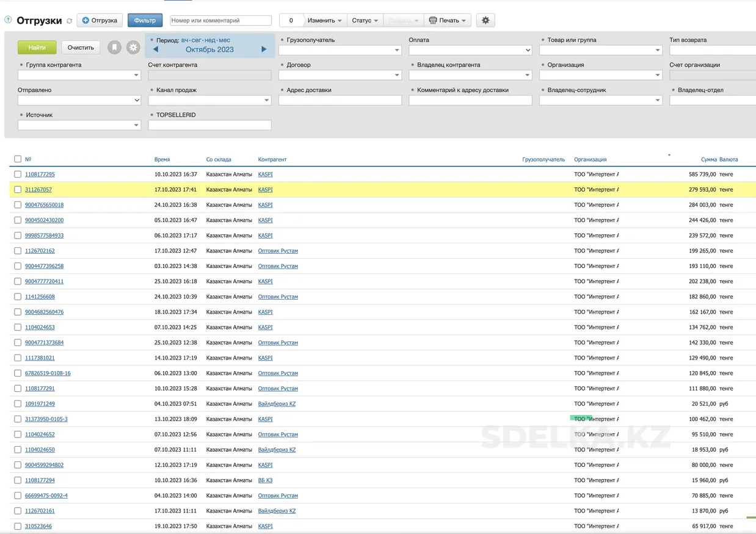Open the Канал продаж dropdown
This screenshot has width=756, height=534.
(209, 100)
